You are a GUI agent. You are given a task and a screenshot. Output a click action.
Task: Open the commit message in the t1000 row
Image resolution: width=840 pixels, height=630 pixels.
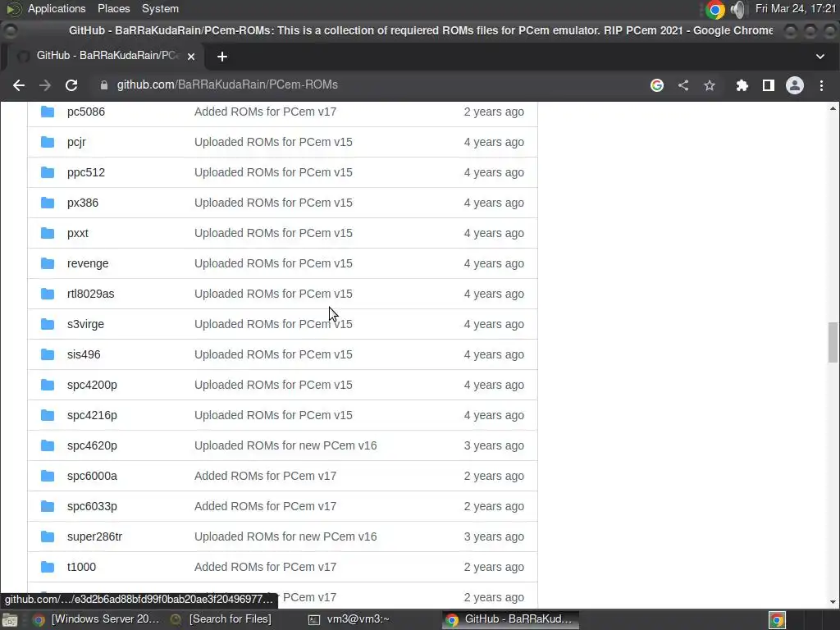click(265, 567)
